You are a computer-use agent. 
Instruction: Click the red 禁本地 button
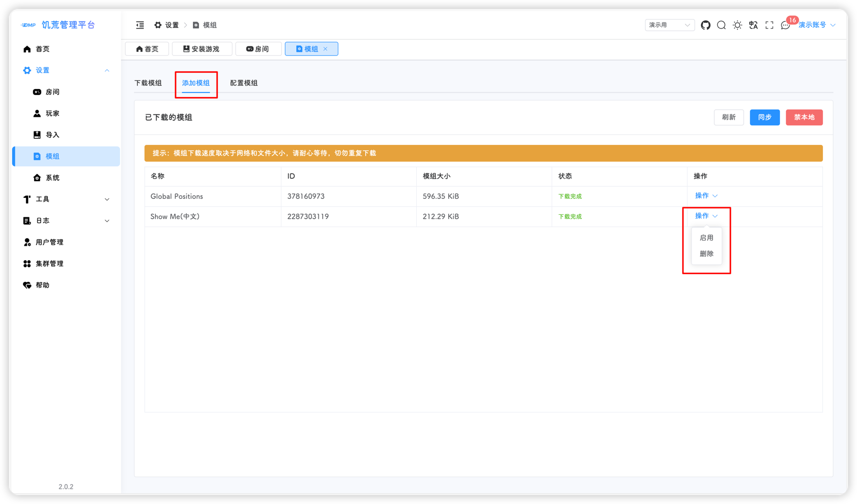tap(804, 117)
